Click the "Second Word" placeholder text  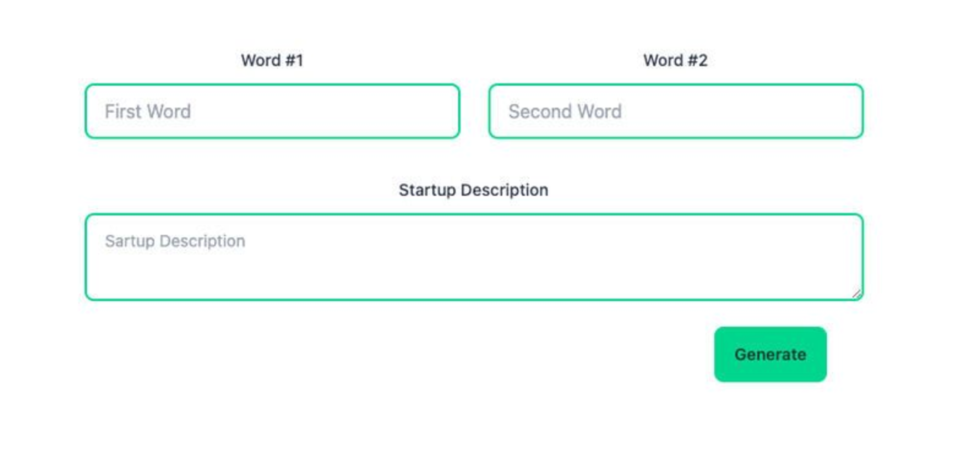[565, 111]
